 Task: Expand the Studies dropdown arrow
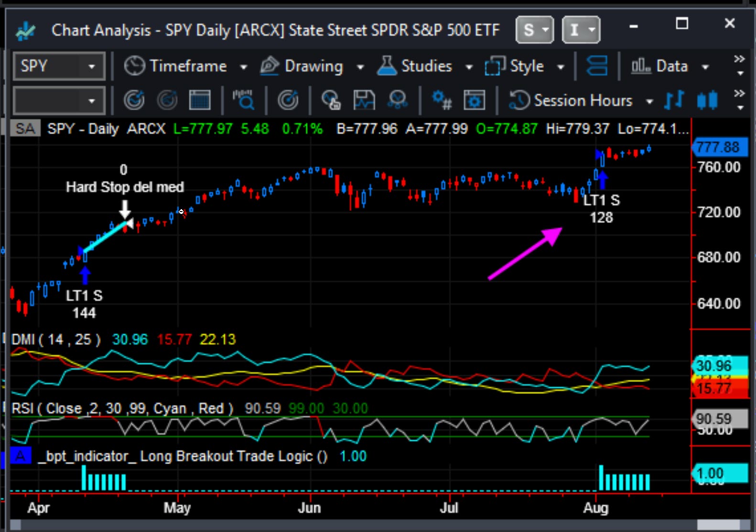click(x=469, y=67)
